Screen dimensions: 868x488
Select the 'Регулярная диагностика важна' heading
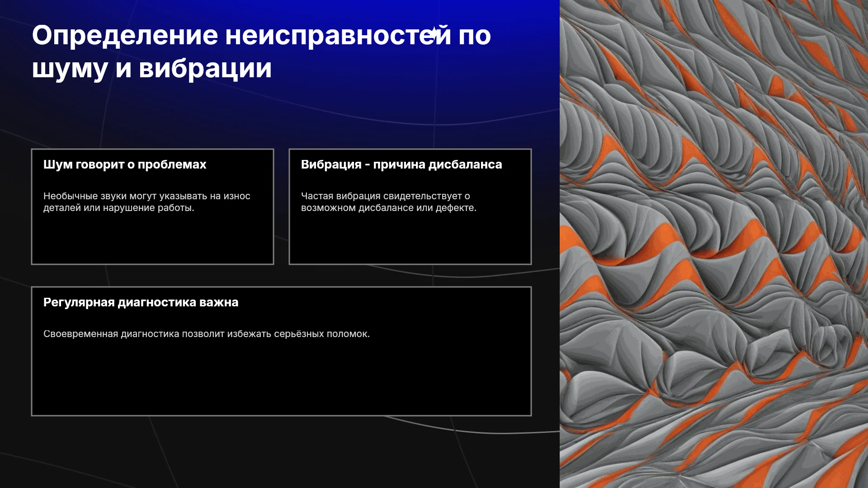pyautogui.click(x=141, y=302)
